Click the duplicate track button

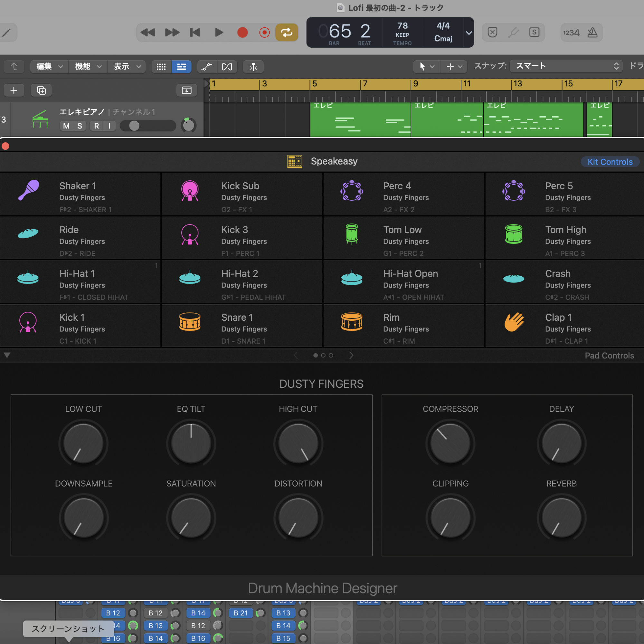click(x=41, y=90)
